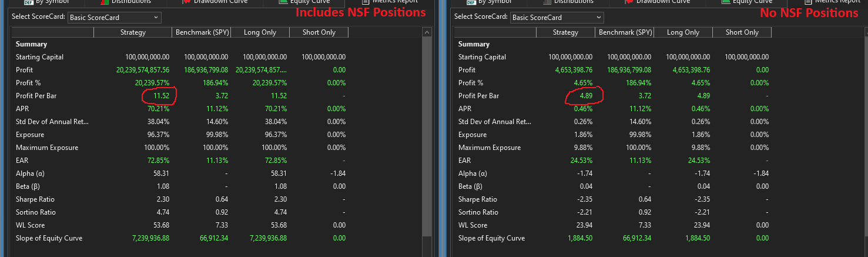Select Benchmark slope 66,912.34 in No NSF panel

(636, 238)
